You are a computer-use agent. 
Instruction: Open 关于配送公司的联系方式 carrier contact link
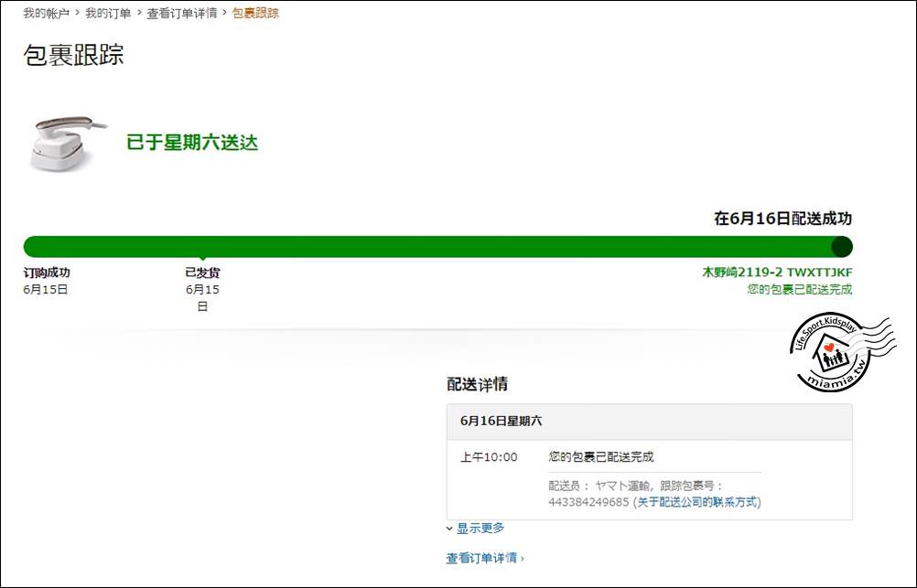pyautogui.click(x=698, y=502)
